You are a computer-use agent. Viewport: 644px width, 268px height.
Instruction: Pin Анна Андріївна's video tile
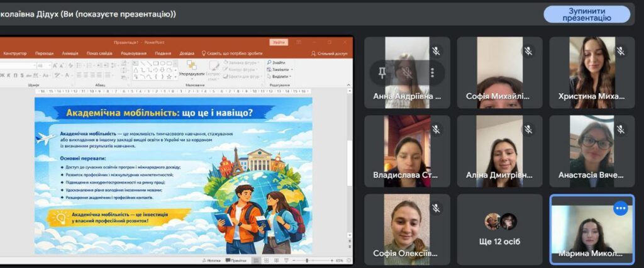click(x=382, y=73)
